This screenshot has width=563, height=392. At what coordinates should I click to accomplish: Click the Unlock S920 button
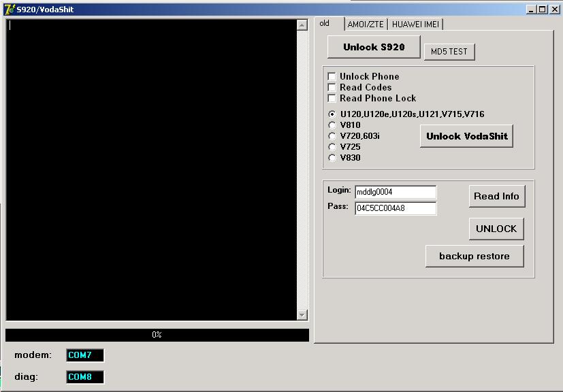[374, 47]
